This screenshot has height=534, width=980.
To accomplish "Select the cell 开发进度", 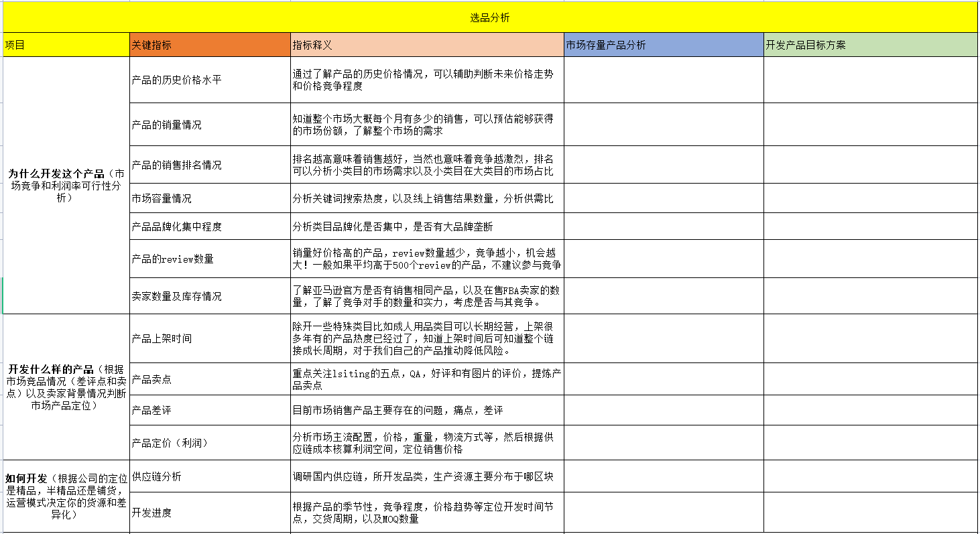I will pyautogui.click(x=210, y=513).
